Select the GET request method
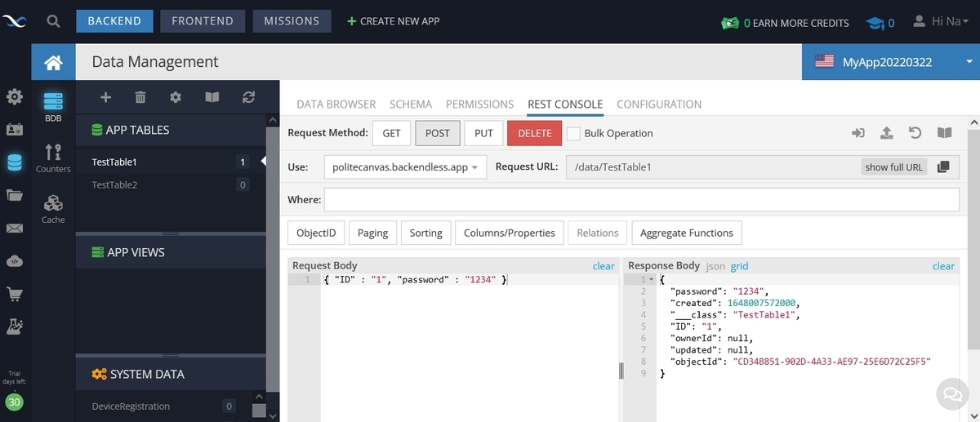The height and width of the screenshot is (422, 980). tap(391, 133)
